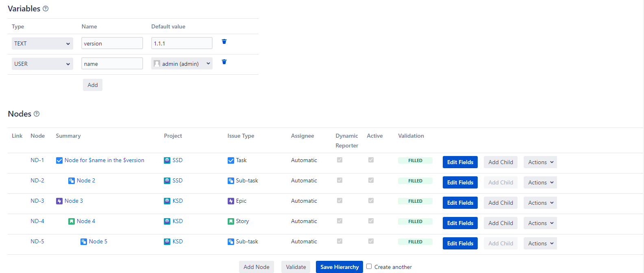This screenshot has height=273, width=644.
Task: Open Actions dropdown for ND-2
Action: pos(540,182)
